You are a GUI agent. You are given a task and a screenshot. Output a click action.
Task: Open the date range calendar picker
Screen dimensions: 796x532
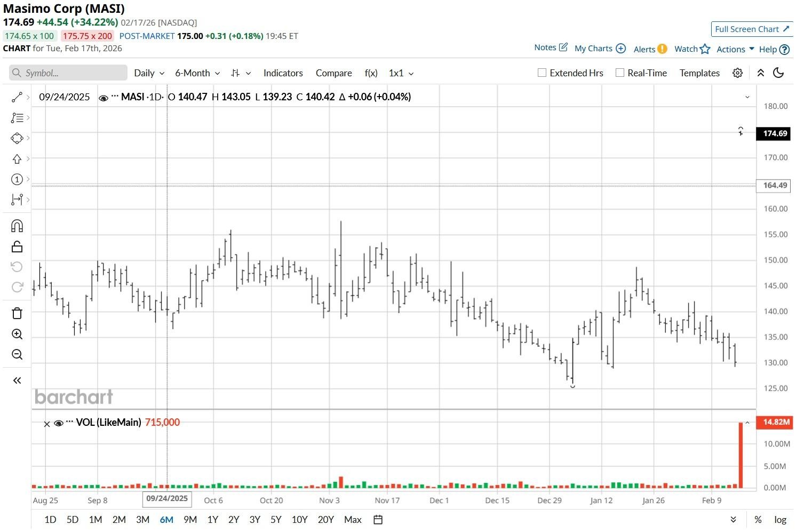[378, 520]
